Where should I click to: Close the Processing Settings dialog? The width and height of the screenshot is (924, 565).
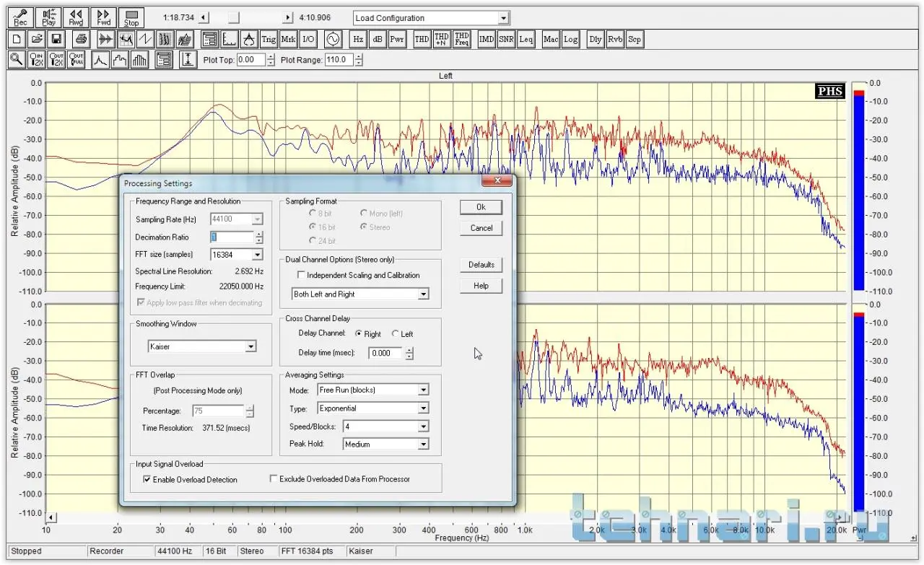(x=497, y=181)
